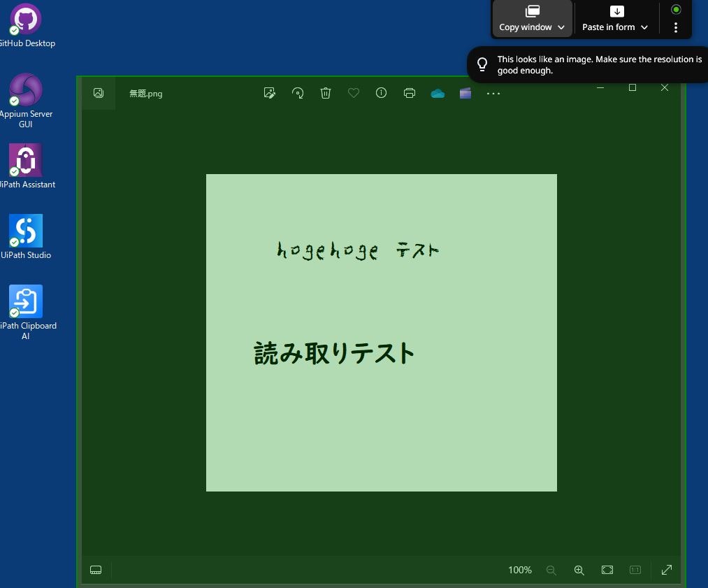Click the displayed image with 読み取りテスト text
Viewport: 708px width, 588px height.
click(382, 332)
